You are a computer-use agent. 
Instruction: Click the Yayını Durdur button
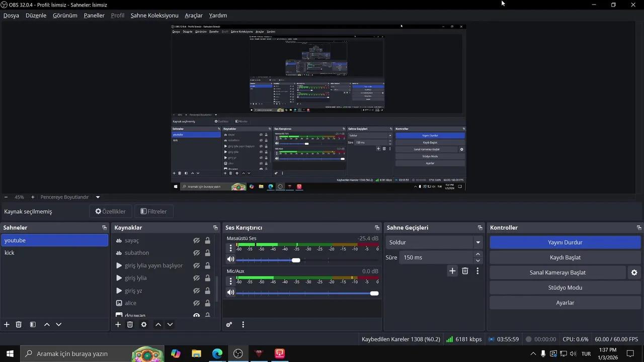click(565, 242)
